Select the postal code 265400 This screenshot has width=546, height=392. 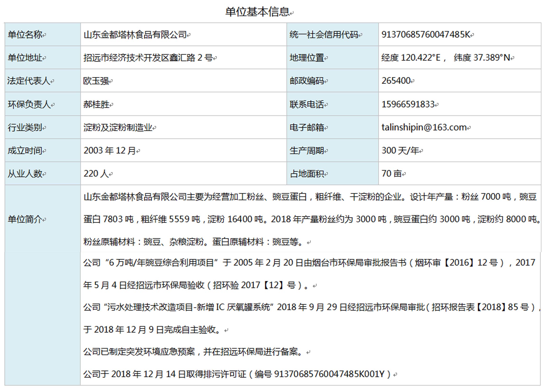click(x=396, y=81)
